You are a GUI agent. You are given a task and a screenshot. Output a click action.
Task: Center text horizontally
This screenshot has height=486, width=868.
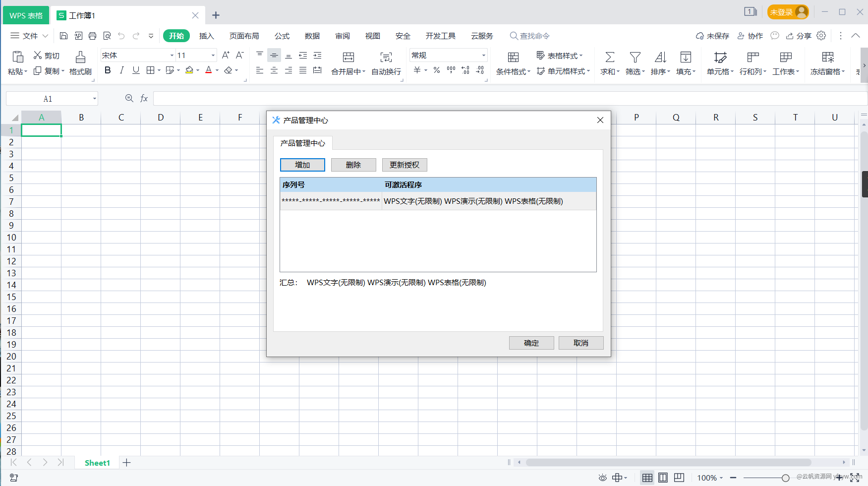tap(274, 70)
